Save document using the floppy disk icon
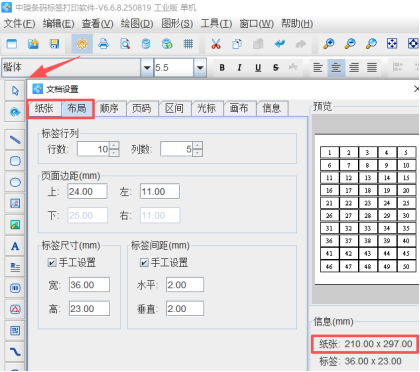The height and width of the screenshot is (372, 420). 54,44
